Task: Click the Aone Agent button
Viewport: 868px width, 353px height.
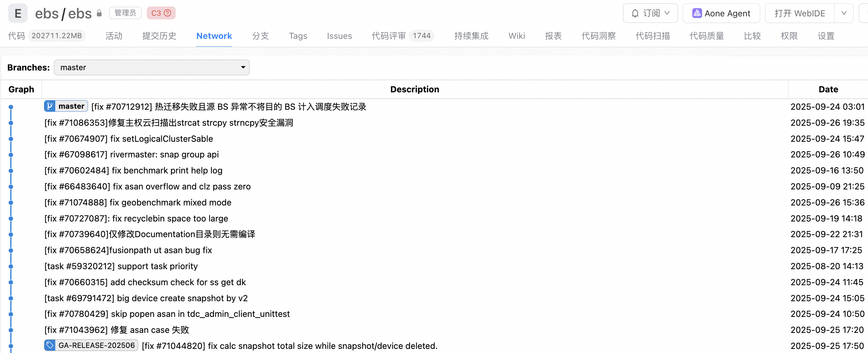Action: tap(721, 13)
